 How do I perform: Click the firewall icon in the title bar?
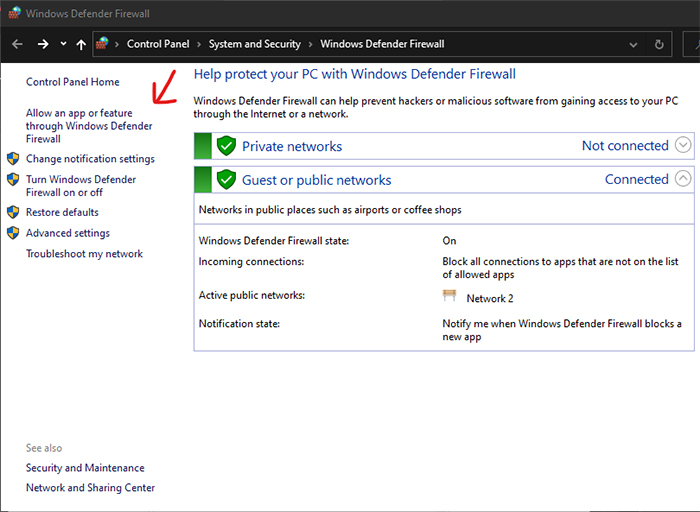pyautogui.click(x=14, y=13)
